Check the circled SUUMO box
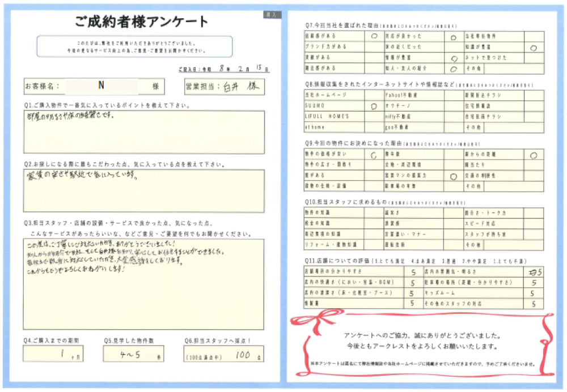Screen dimensions: 567x392 click(374, 105)
